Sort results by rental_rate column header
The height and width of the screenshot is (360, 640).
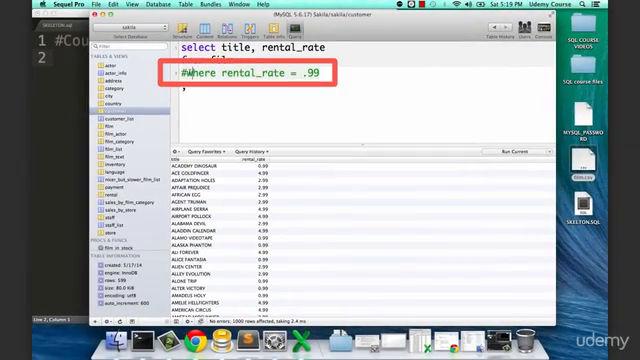[x=253, y=159]
